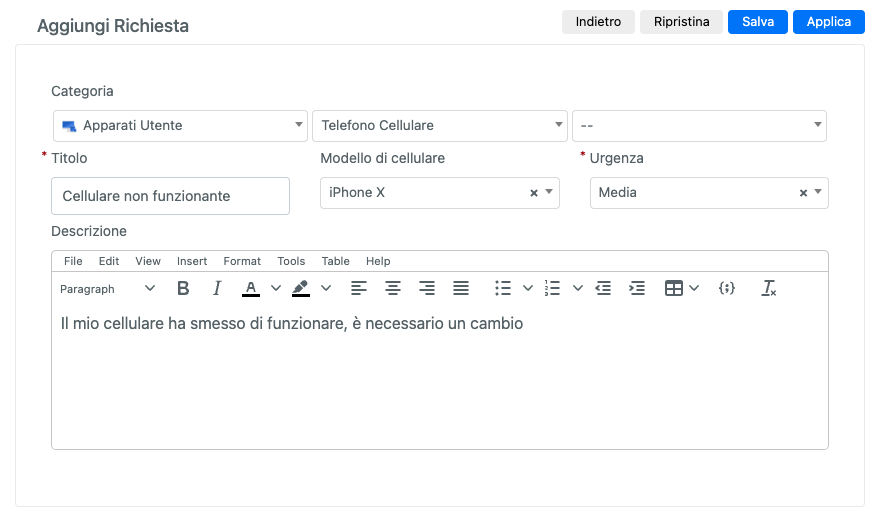Save the request with Salva
The width and height of the screenshot is (885, 520).
tap(757, 22)
